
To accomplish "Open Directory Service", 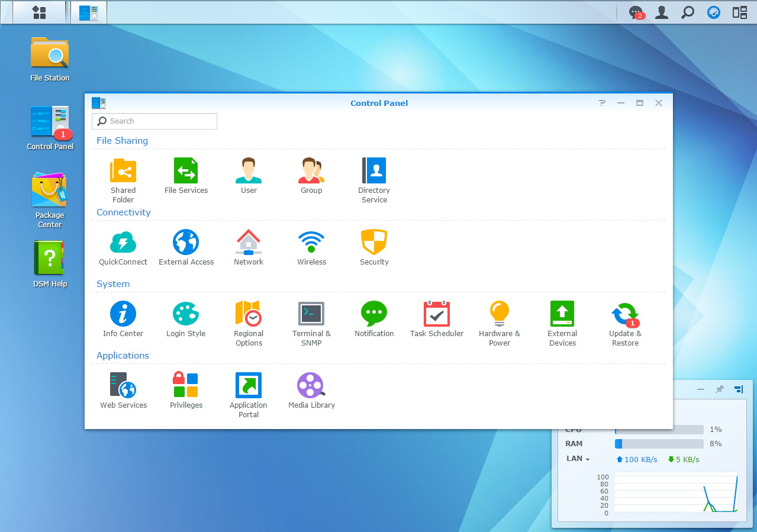I will coord(374,170).
